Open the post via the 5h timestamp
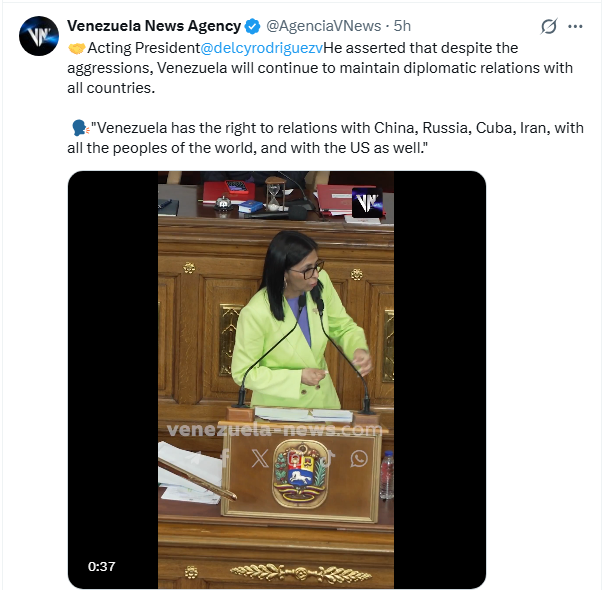The image size is (609, 590). tap(402, 26)
